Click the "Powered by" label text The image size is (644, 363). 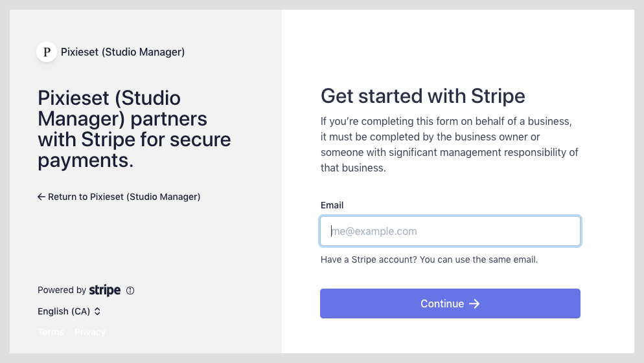[x=62, y=290]
